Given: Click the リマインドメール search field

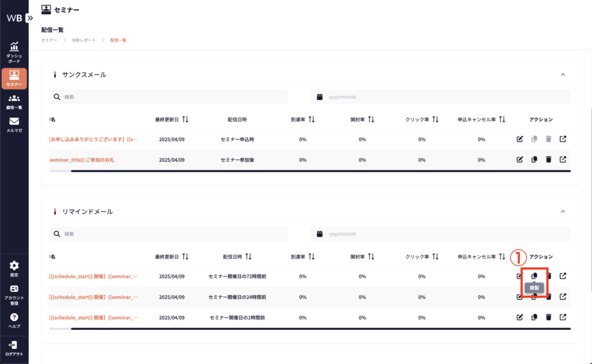Looking at the screenshot, I should [x=173, y=234].
